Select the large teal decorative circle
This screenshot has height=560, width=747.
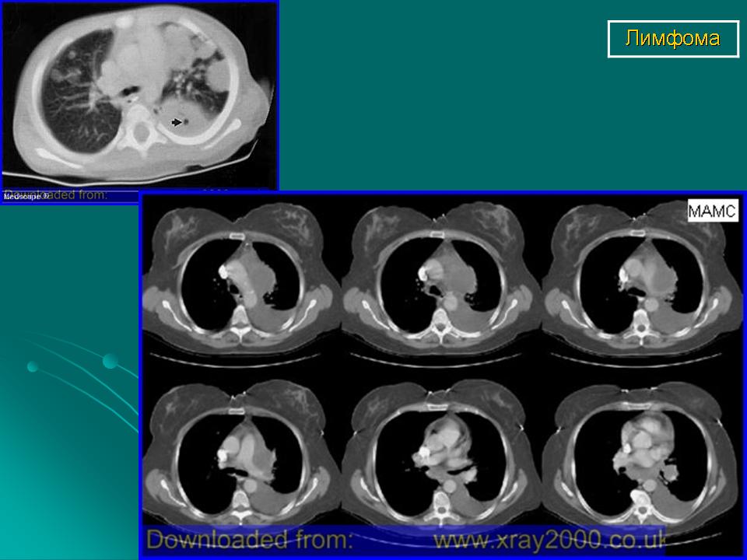coord(110,360)
